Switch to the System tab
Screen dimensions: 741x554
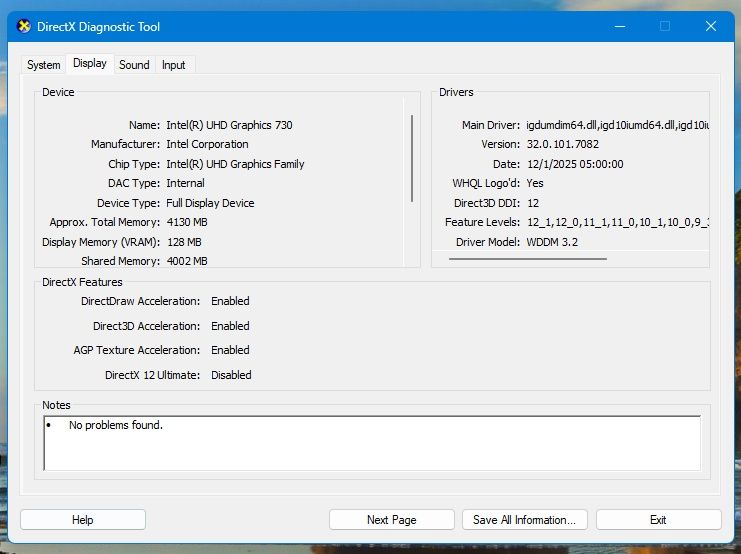[43, 65]
